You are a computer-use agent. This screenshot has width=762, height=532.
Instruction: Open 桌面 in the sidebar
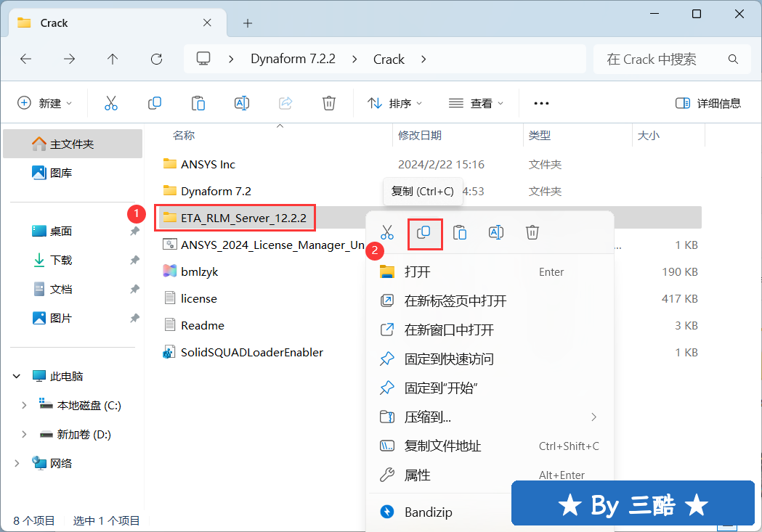[73, 231]
